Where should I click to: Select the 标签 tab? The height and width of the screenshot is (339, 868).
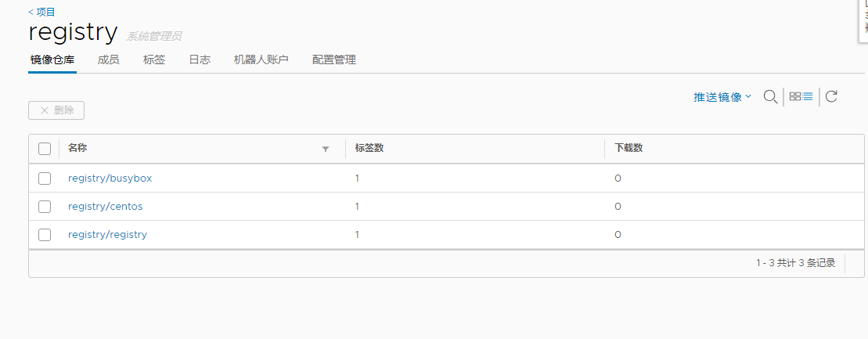154,60
